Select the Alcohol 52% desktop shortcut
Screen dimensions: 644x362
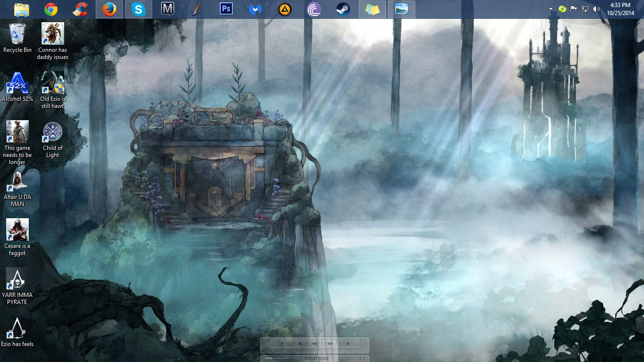tap(17, 87)
